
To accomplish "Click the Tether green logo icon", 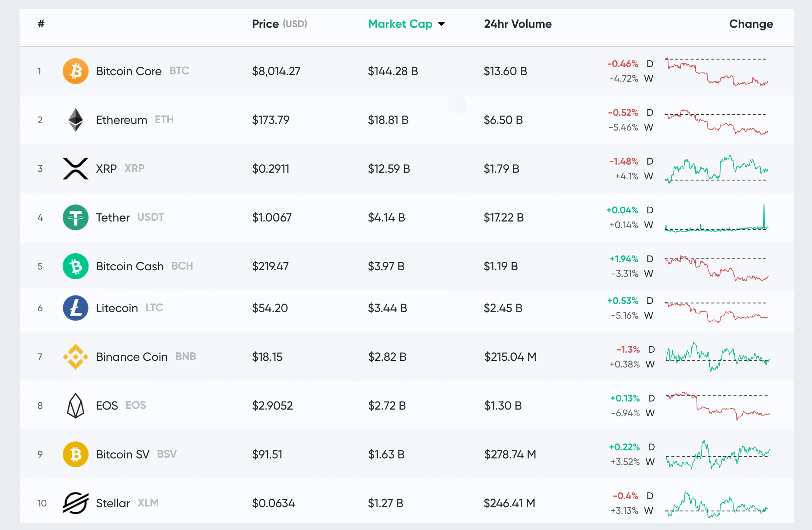I will 76,217.
